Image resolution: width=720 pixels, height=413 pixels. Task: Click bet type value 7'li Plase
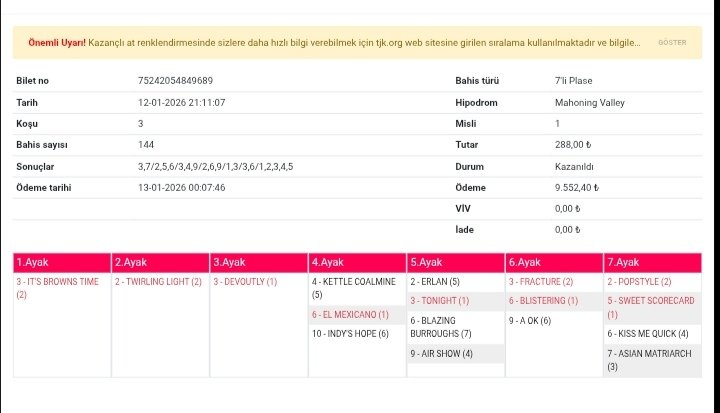click(573, 81)
